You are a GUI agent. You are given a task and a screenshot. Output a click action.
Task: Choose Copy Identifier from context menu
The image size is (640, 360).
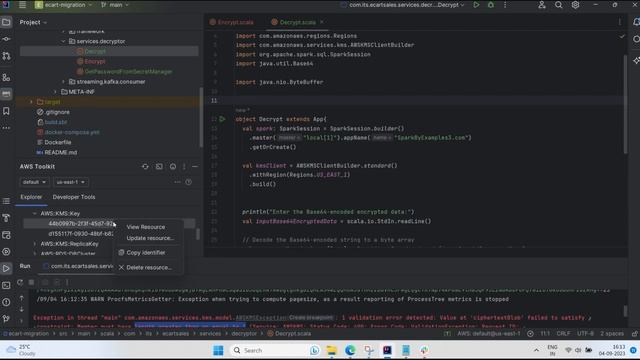(x=146, y=253)
